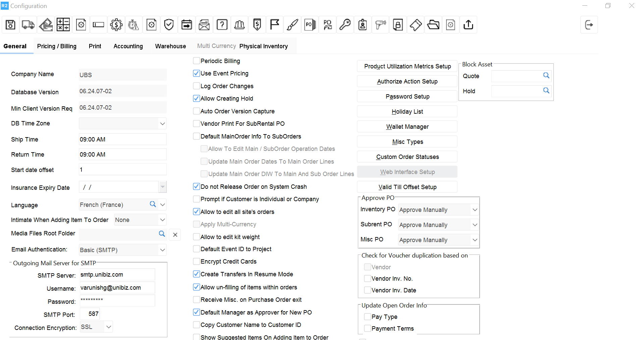Viewport: 644px width, 340px height.
Task: Open Product Utilization Metrics Setup
Action: (x=407, y=66)
